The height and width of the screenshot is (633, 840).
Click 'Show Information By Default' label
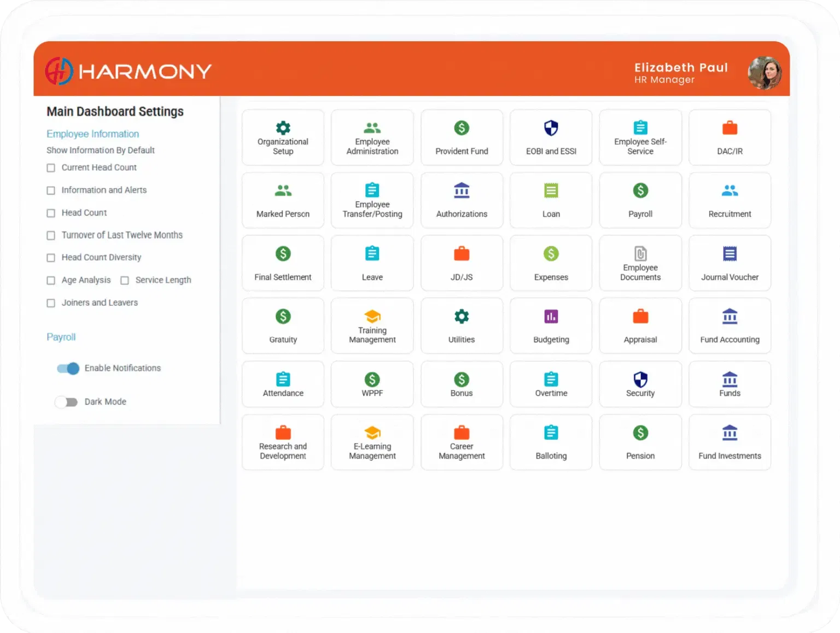(101, 150)
